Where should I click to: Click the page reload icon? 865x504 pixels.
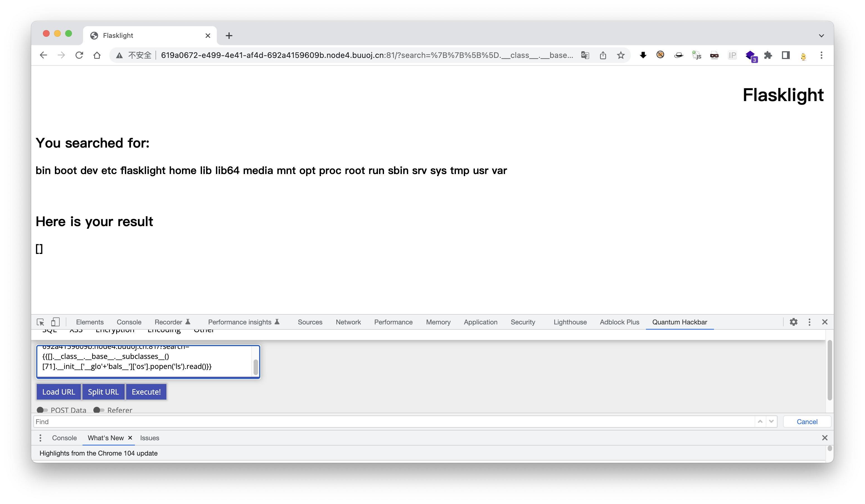tap(79, 55)
